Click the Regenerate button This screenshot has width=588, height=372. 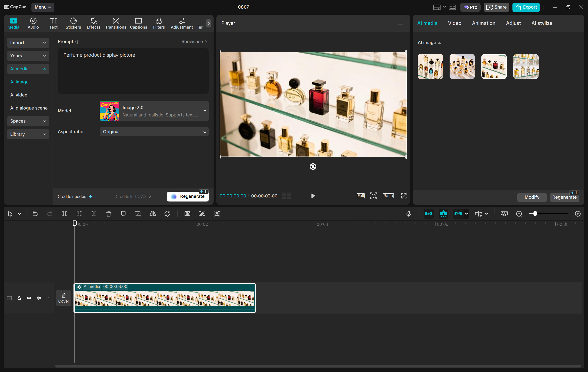[188, 196]
